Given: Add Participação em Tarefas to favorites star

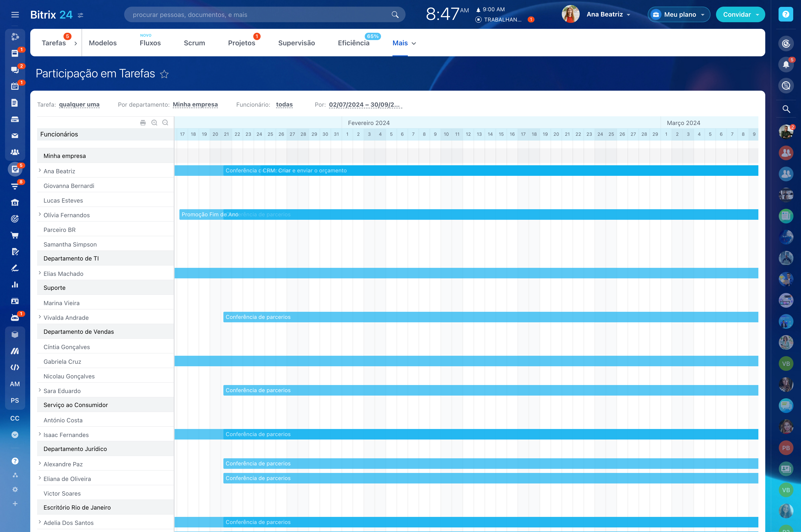Looking at the screenshot, I should pyautogui.click(x=164, y=74).
